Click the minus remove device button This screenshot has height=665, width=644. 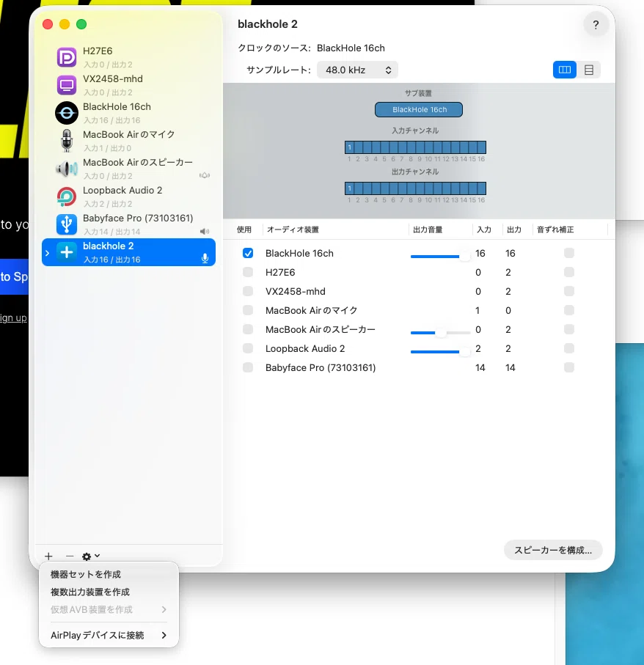pos(70,556)
